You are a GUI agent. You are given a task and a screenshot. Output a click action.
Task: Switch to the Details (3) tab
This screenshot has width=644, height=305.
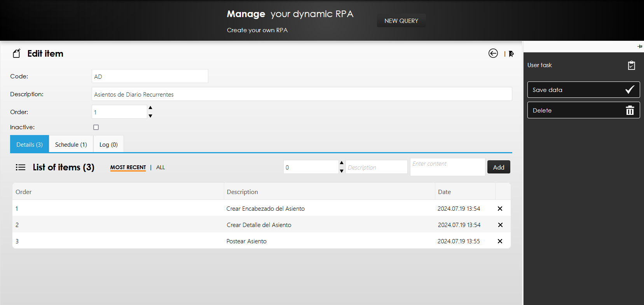coord(30,144)
